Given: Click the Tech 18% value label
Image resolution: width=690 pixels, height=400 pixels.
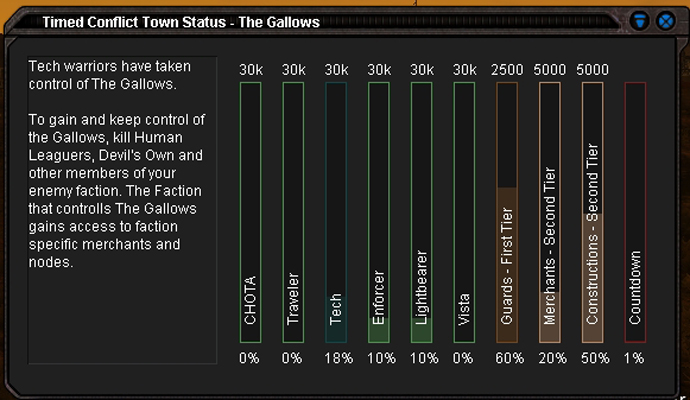Looking at the screenshot, I should 338,358.
